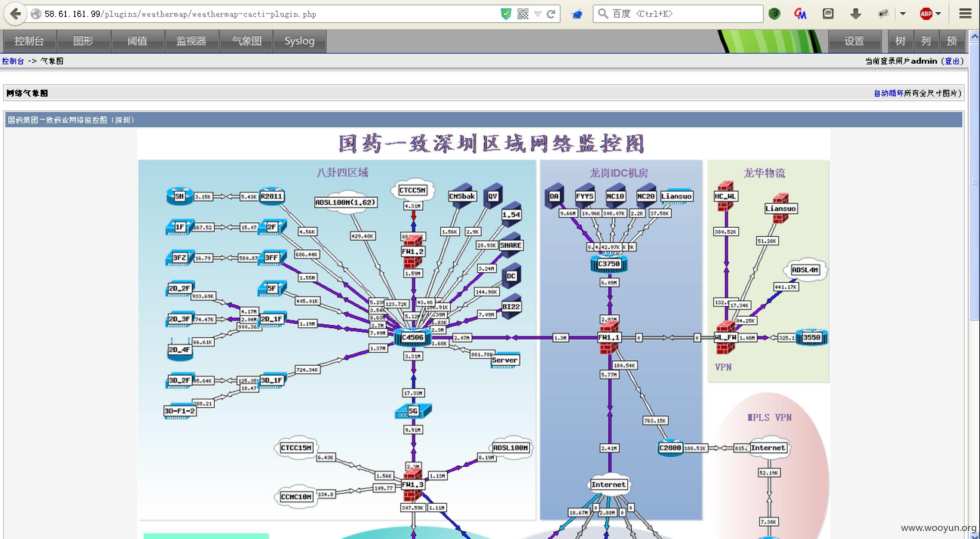Select the R2811 router node
The image size is (980, 539).
click(x=271, y=196)
